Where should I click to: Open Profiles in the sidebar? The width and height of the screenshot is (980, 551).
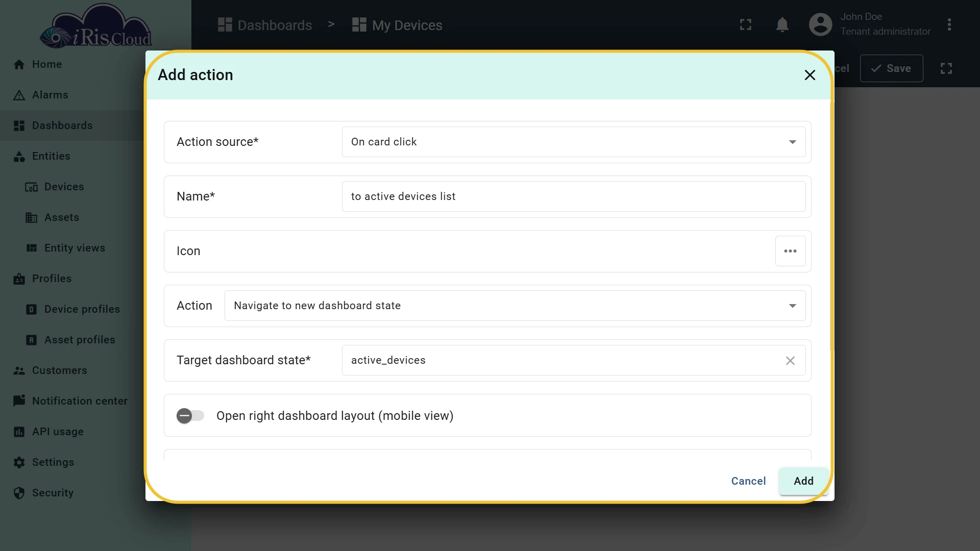tap(71, 279)
